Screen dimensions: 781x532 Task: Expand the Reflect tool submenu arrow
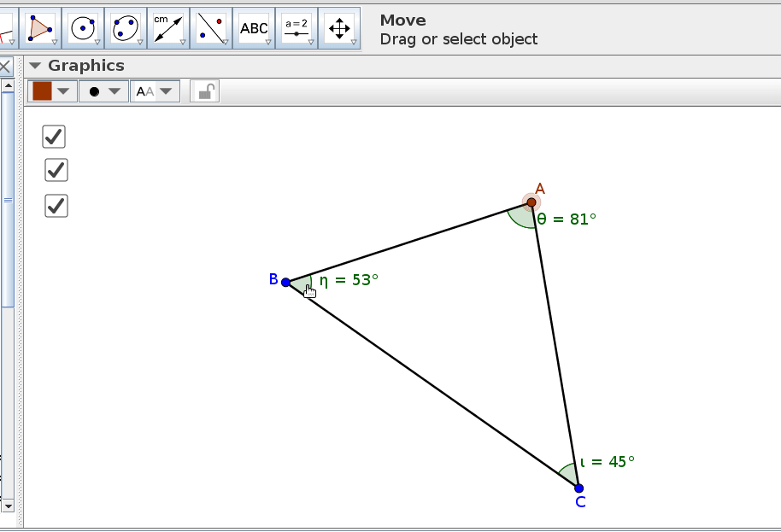click(226, 43)
